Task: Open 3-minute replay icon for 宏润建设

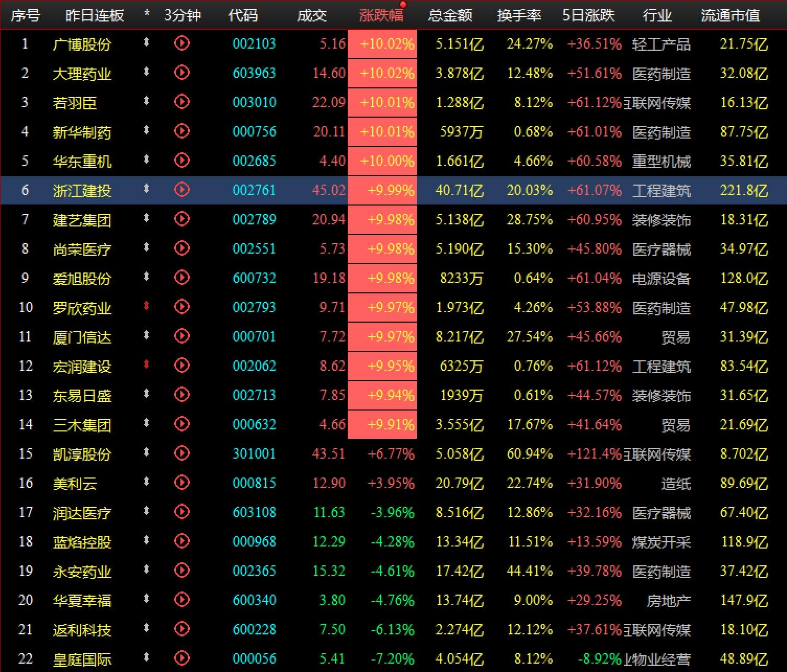Action: (181, 365)
